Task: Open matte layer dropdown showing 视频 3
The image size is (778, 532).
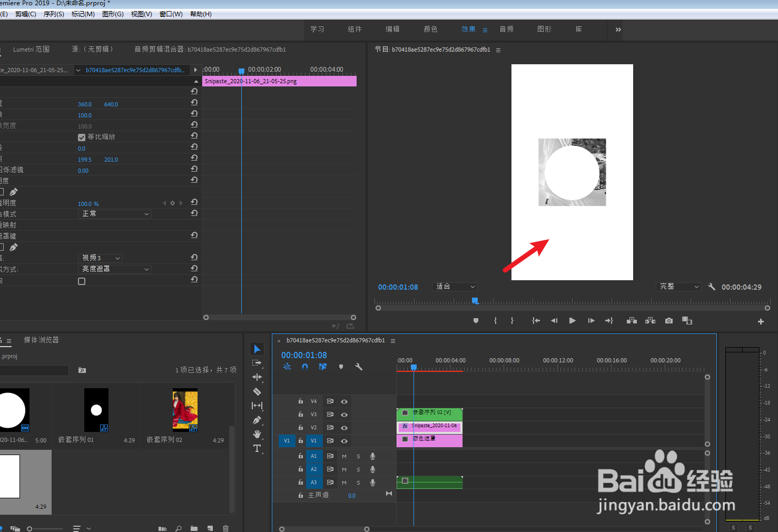Action: coord(100,258)
